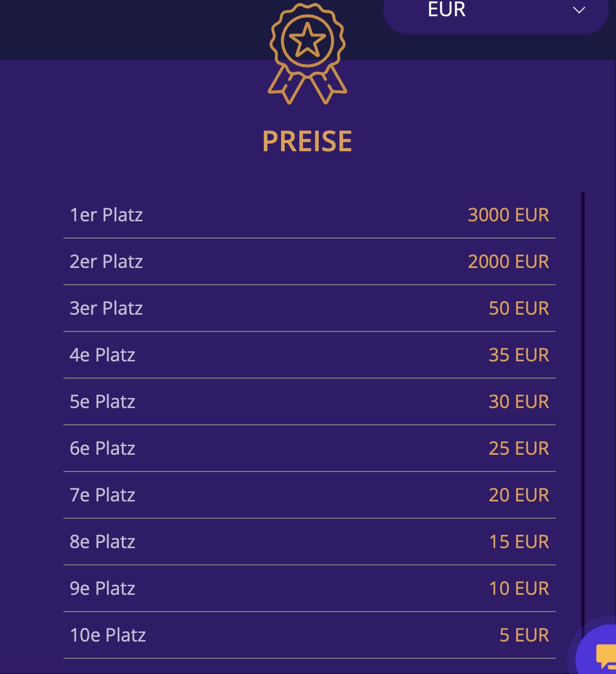616x674 pixels.
Task: Select the 7e Platz label
Action: [102, 495]
